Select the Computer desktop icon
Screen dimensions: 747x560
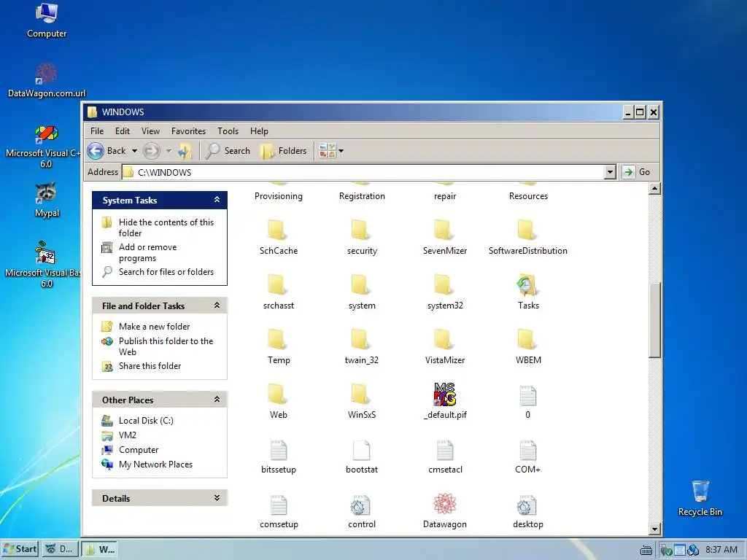pos(47,20)
